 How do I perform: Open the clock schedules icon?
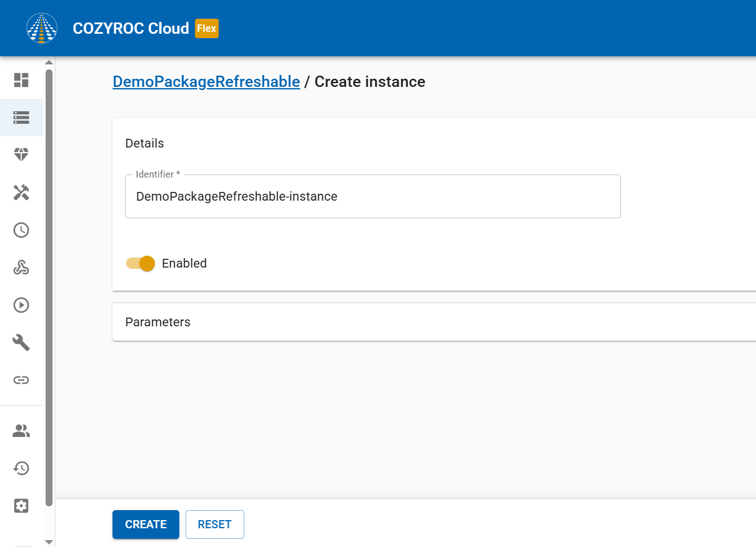point(21,230)
